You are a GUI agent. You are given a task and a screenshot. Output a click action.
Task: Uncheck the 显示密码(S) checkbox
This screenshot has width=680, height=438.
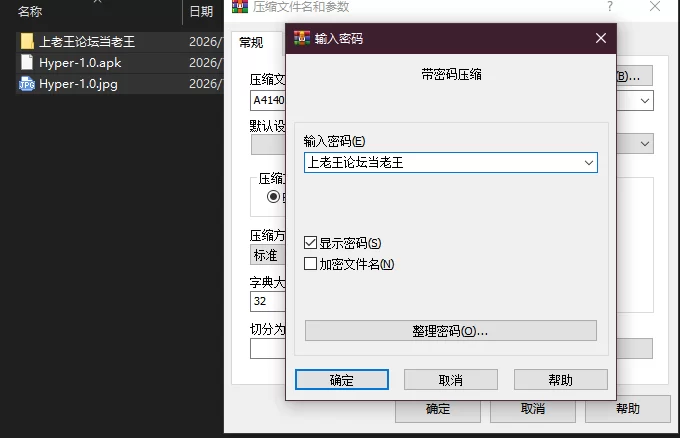311,242
